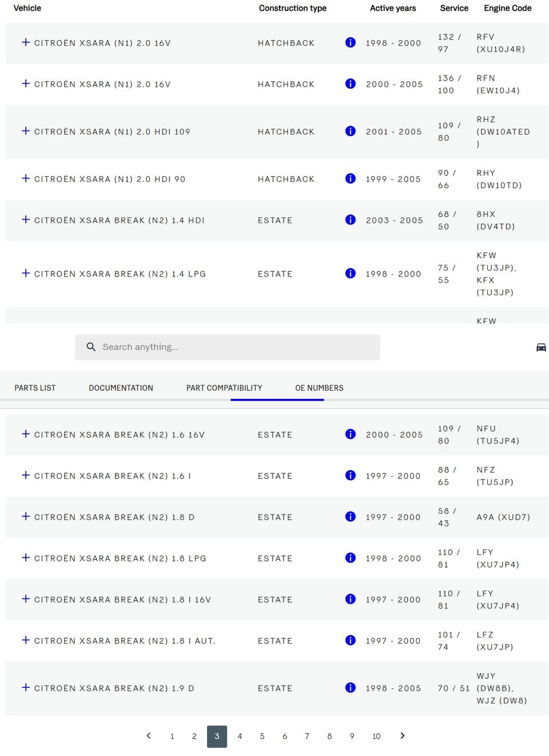Go to page 2
Viewport: 549px width, 756px height.
[x=194, y=737]
